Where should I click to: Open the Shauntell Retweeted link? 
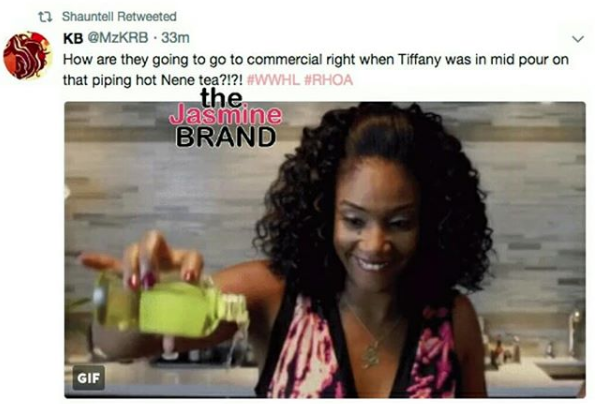click(119, 16)
